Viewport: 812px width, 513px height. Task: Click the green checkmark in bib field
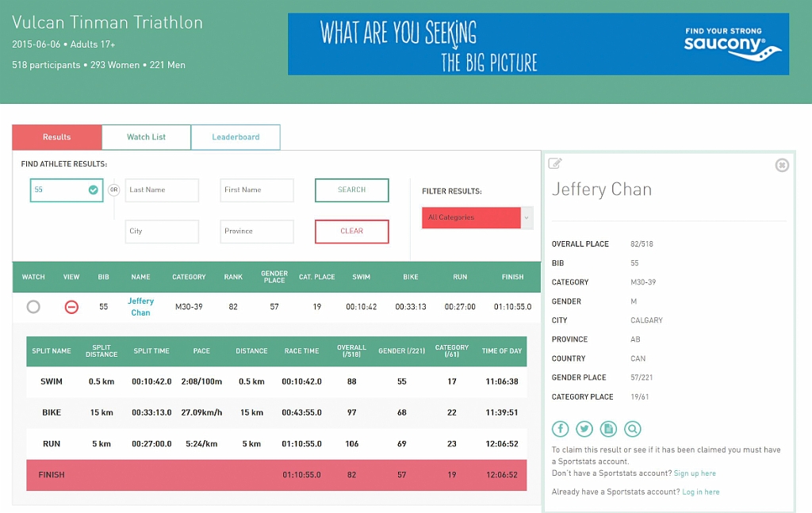pos(94,190)
